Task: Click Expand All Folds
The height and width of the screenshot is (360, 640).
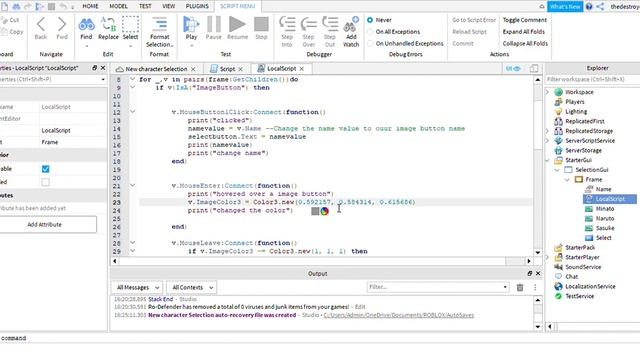Action: coord(524,32)
